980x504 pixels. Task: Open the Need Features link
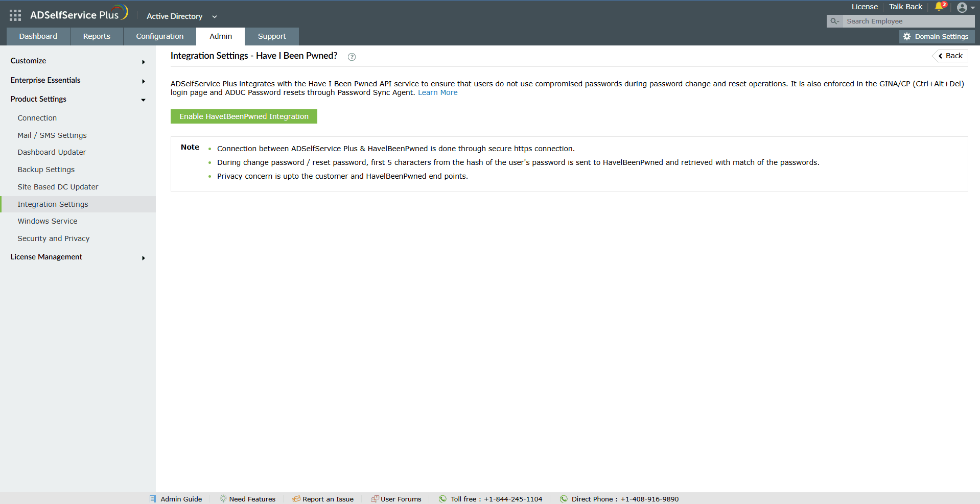[x=252, y=499]
